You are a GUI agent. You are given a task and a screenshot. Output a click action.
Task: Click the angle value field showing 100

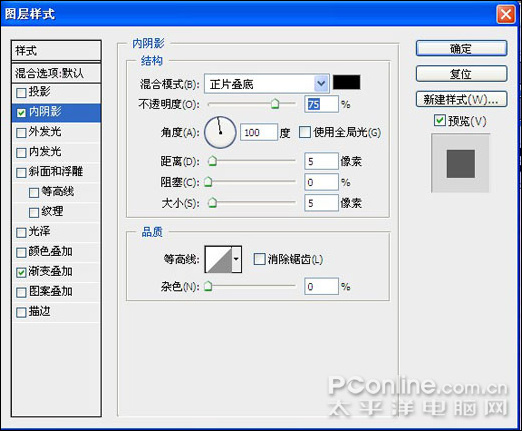coord(259,132)
